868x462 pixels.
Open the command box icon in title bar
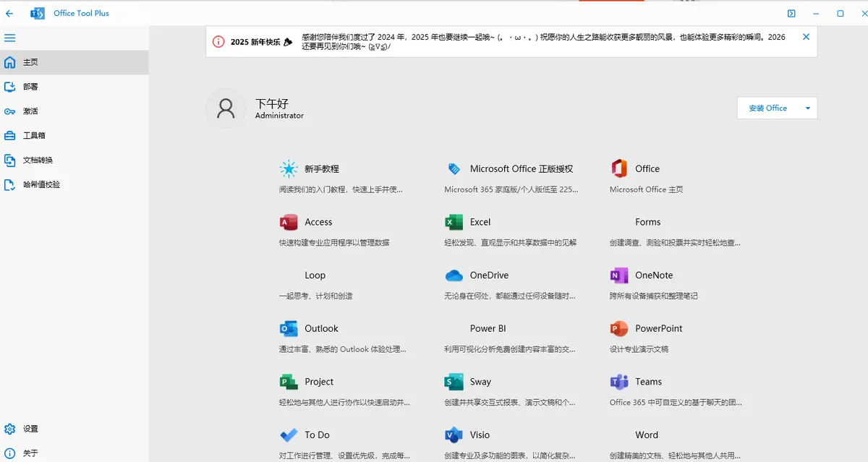click(x=791, y=13)
